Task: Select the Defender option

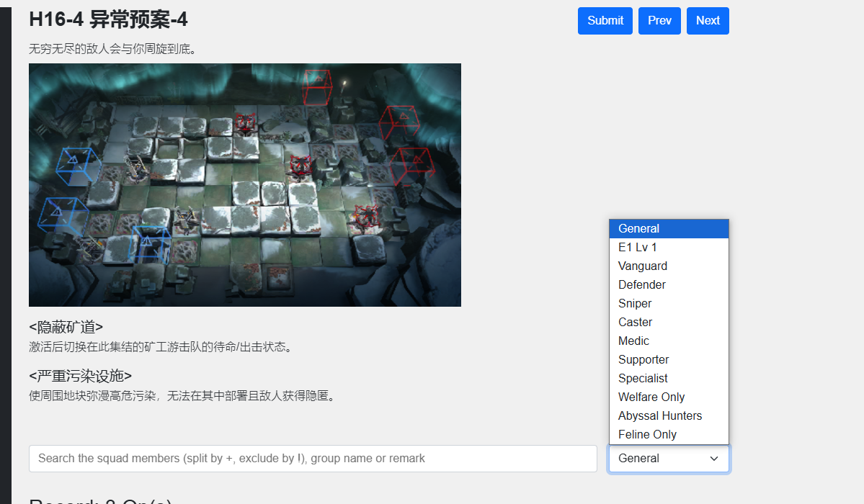Action: click(x=669, y=285)
